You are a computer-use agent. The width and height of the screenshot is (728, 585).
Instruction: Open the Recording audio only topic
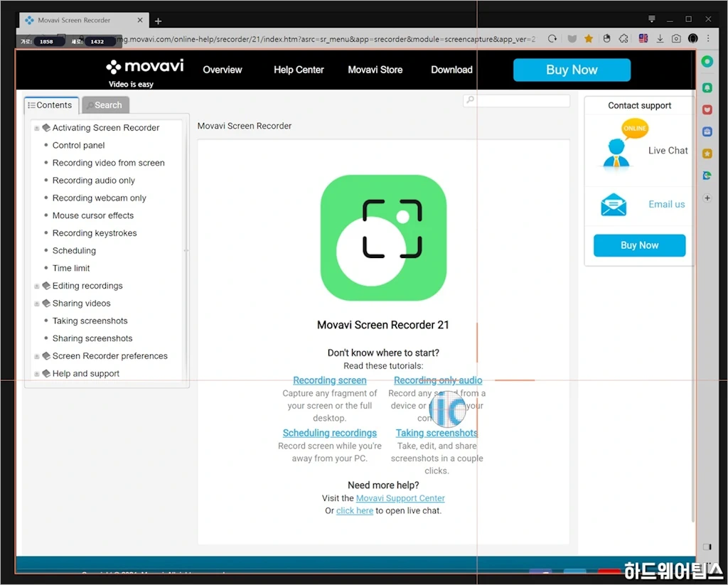(94, 181)
